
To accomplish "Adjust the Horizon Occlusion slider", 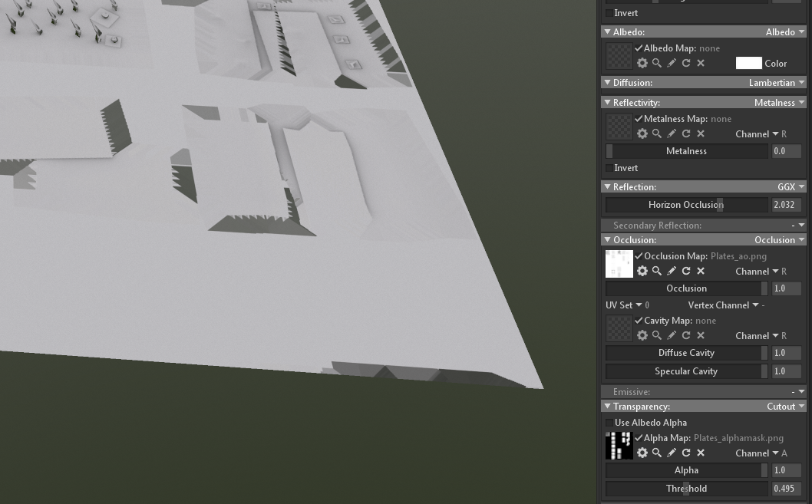I will pos(687,205).
